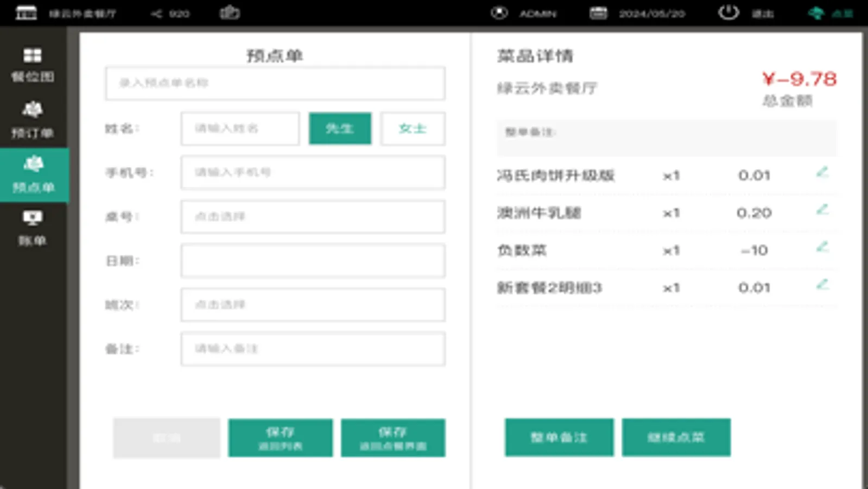Screen dimensions: 868x489
Task: Click the 姓名 name input field
Action: [x=240, y=129]
